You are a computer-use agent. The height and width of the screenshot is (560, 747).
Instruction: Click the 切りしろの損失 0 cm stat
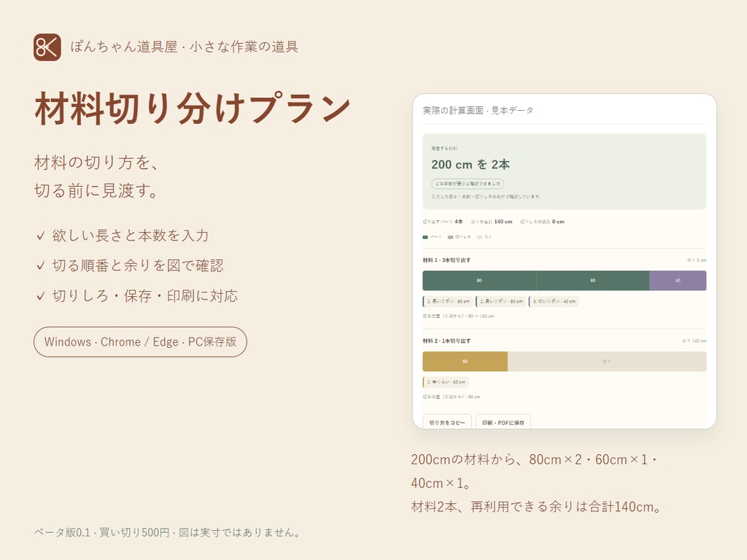click(x=542, y=222)
